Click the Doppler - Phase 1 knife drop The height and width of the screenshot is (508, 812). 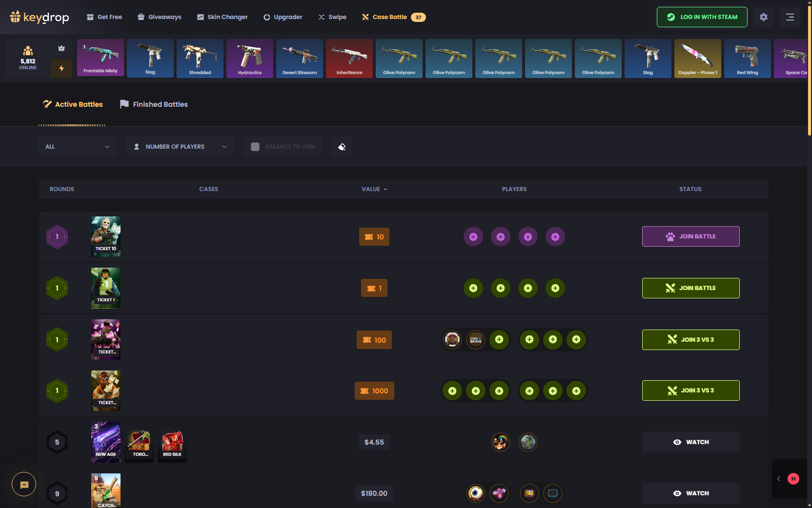point(698,59)
